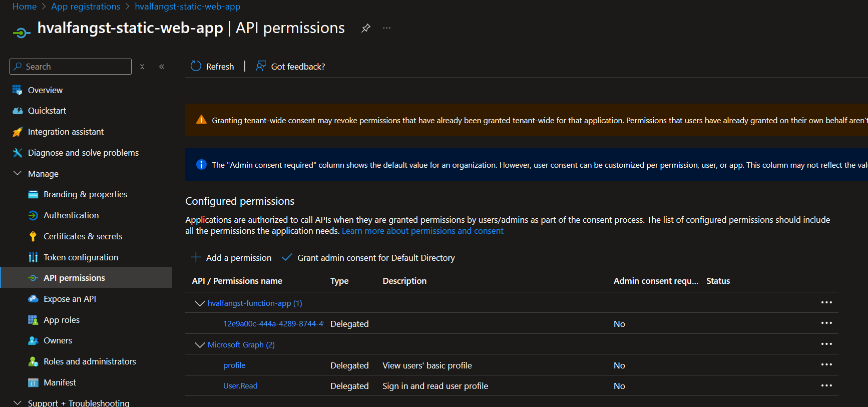Clear the sidebar search with X icon

pyautogui.click(x=142, y=67)
